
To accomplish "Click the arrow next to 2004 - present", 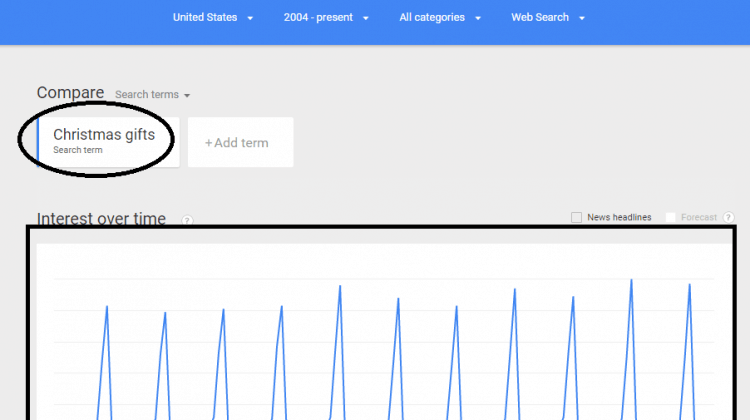I will tap(365, 18).
